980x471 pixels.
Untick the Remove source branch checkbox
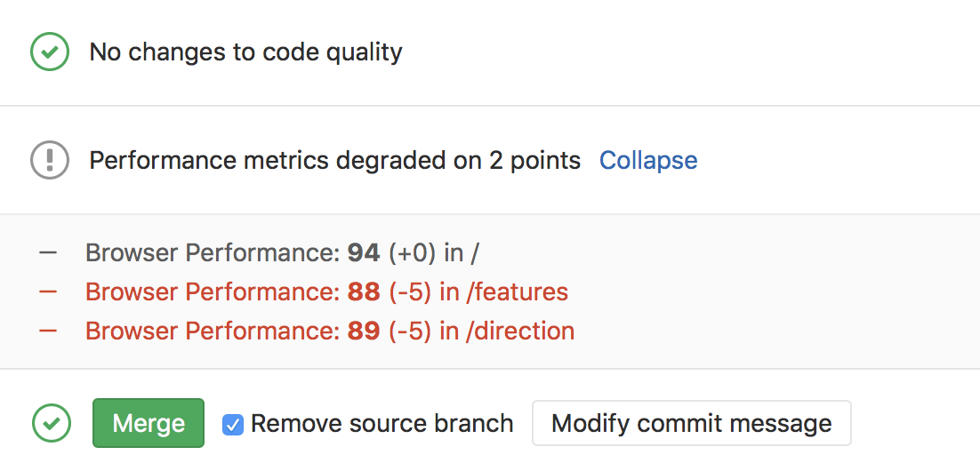click(x=233, y=425)
